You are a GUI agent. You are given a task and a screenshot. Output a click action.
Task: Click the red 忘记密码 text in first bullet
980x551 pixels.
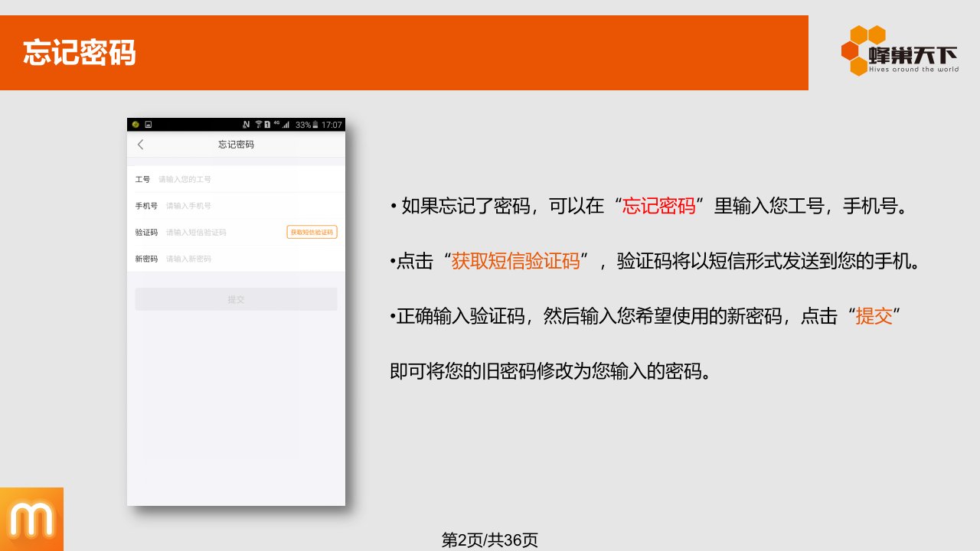(x=659, y=206)
